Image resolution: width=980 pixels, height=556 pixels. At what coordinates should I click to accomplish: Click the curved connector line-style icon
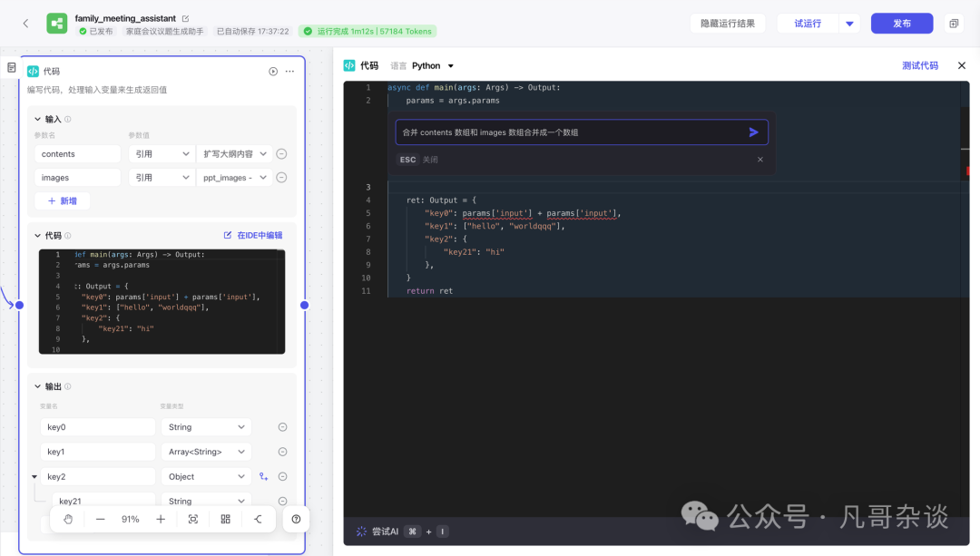click(x=258, y=519)
